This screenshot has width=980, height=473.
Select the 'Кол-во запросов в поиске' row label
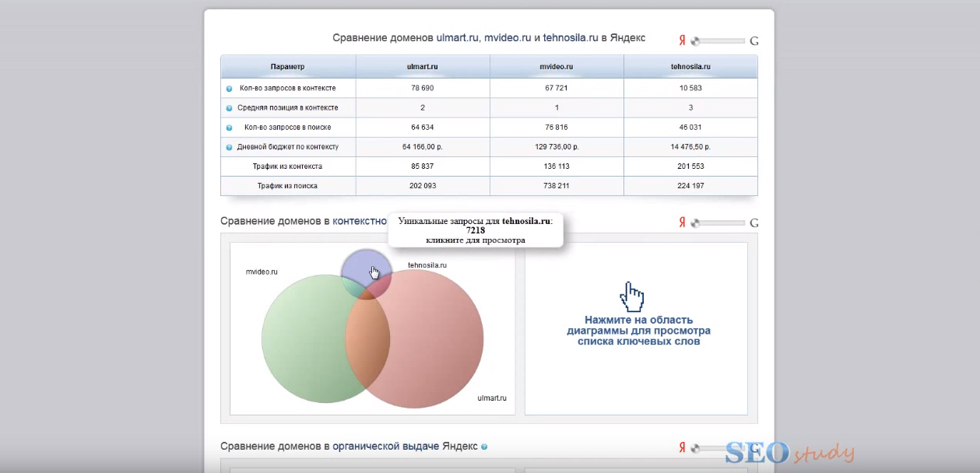coord(287,128)
